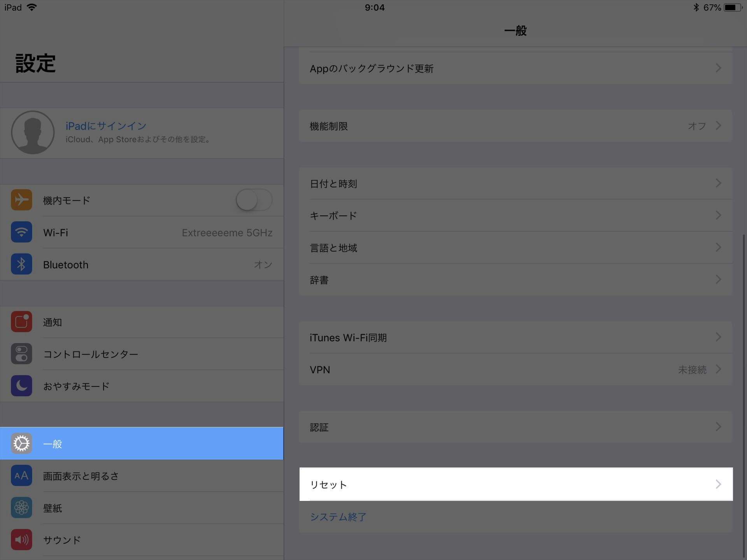The height and width of the screenshot is (560, 747).
Task: Open the 言語と地域 settings row
Action: point(516,248)
